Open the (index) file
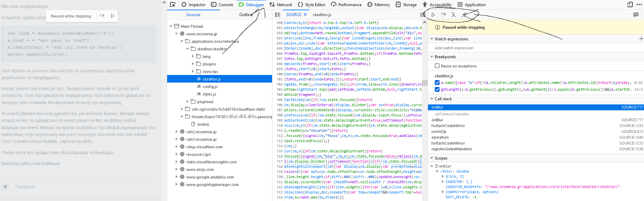This screenshot has height=201, width=644. (x=203, y=124)
